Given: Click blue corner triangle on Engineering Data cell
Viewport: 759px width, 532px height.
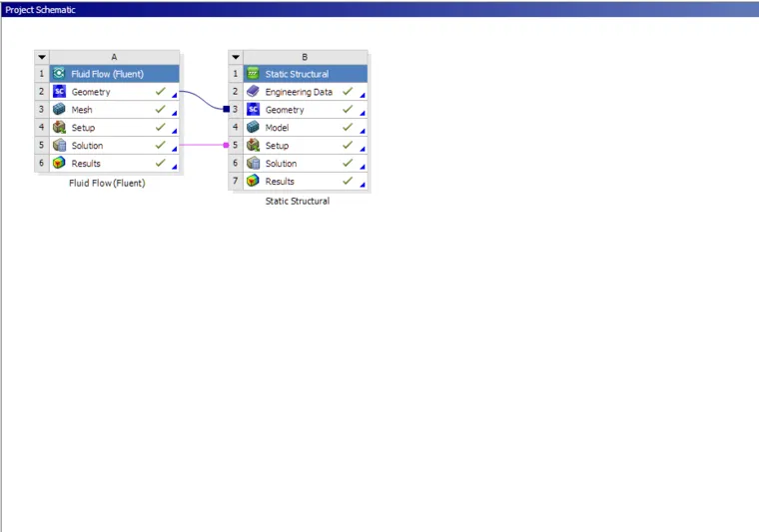Looking at the screenshot, I should click(x=363, y=95).
